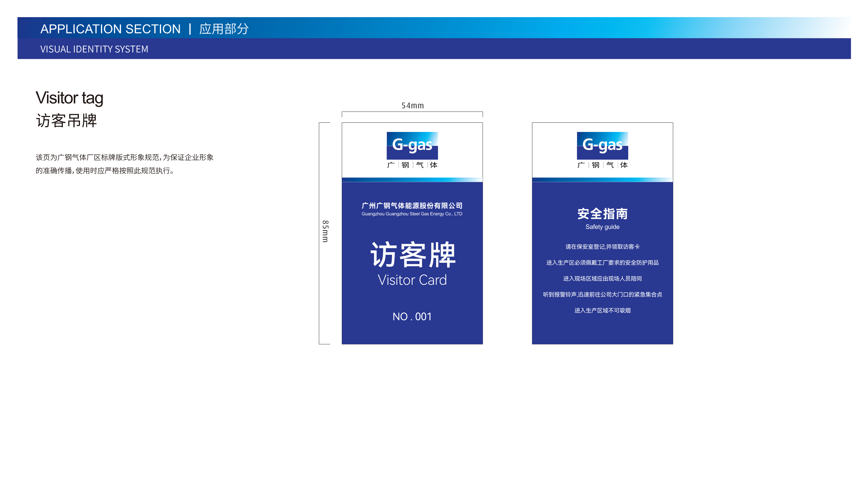Click the 访客牌 large title text

(413, 255)
